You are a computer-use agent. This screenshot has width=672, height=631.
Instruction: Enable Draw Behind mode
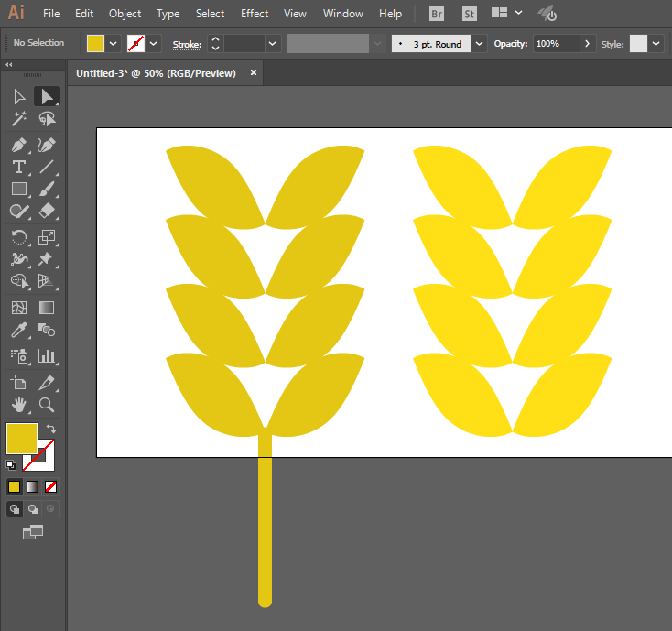(33, 509)
